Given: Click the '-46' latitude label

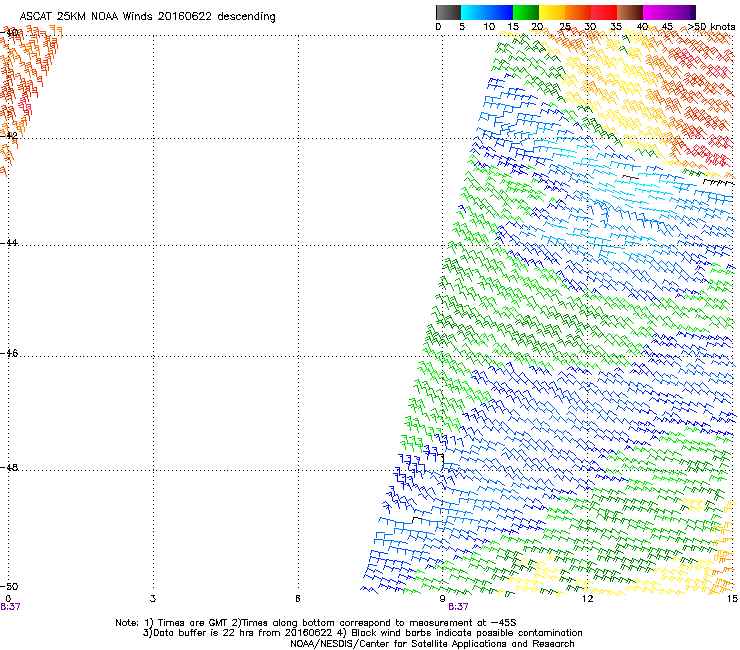Looking at the screenshot, I should point(9,353).
